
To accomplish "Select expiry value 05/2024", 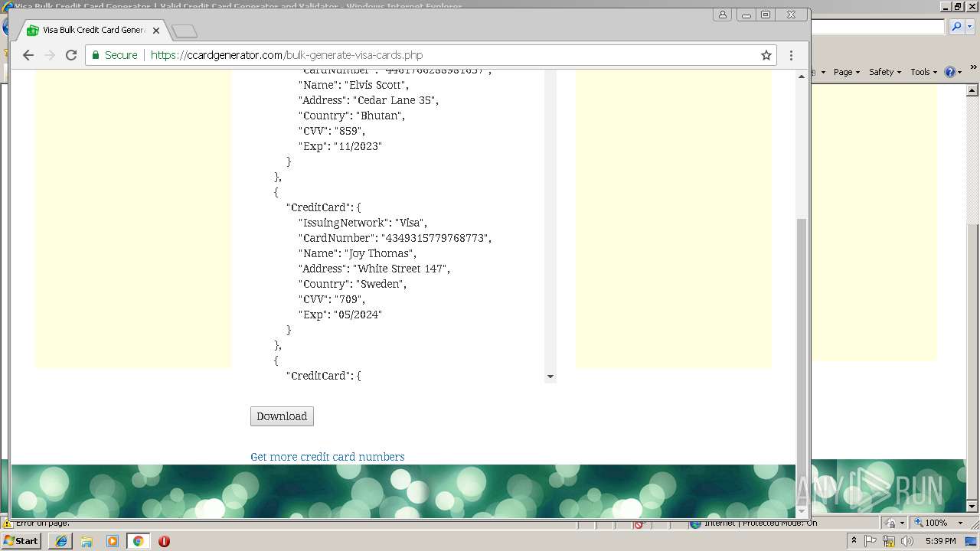I will coord(358,315).
